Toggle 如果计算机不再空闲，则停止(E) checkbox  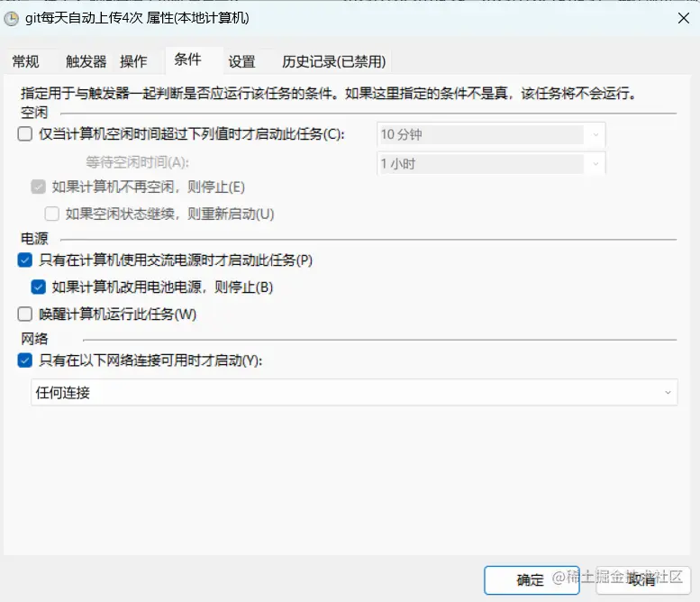(x=39, y=187)
